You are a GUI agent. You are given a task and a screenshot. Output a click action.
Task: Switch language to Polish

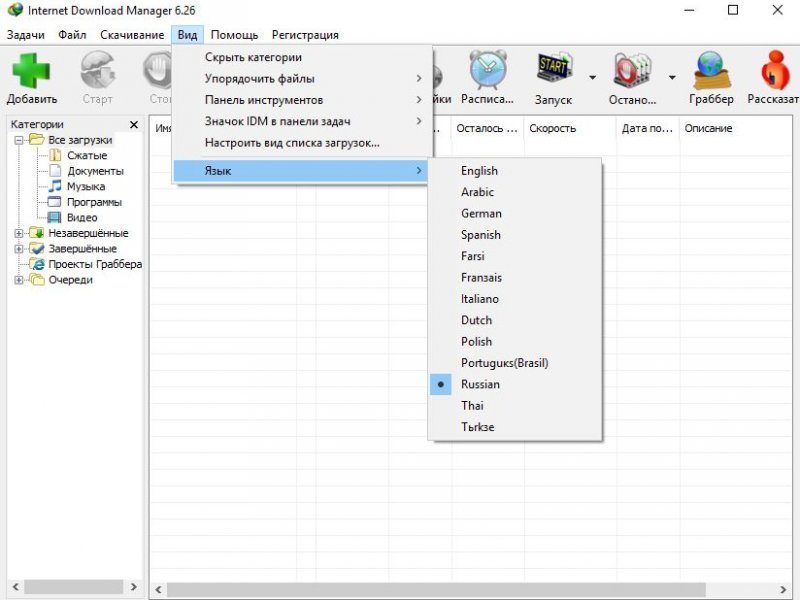[x=515, y=342]
